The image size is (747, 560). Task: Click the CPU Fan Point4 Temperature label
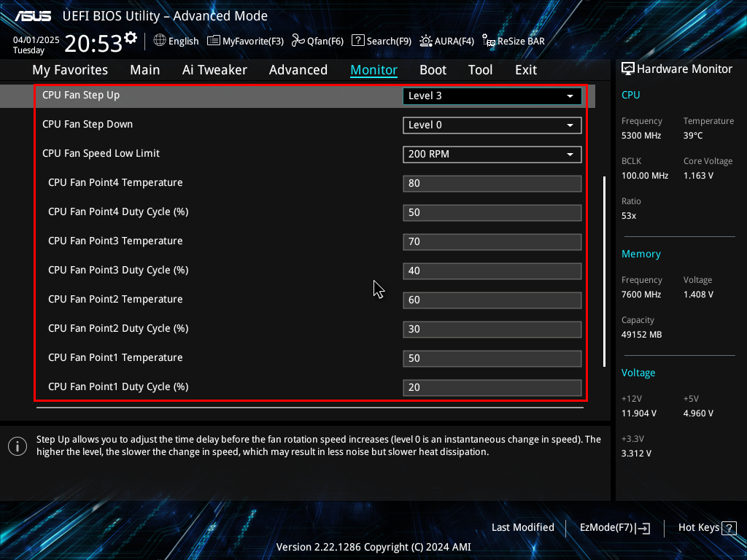pyautogui.click(x=115, y=182)
